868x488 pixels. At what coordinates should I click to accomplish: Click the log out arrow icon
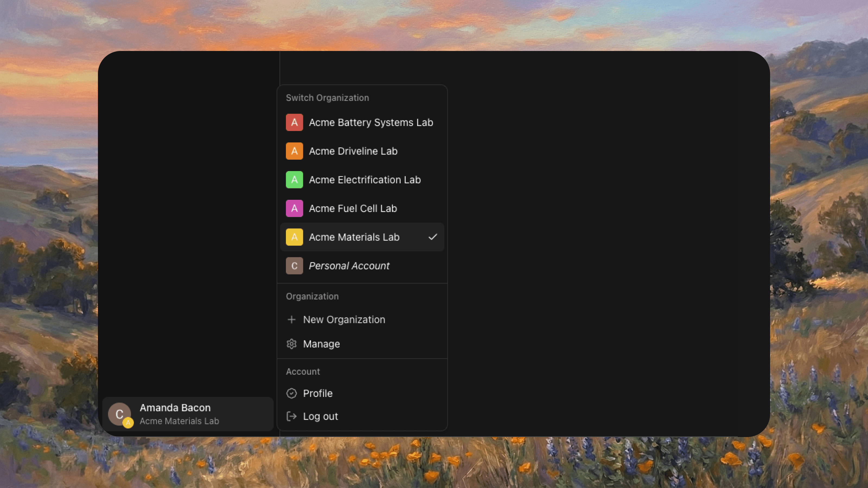point(292,416)
